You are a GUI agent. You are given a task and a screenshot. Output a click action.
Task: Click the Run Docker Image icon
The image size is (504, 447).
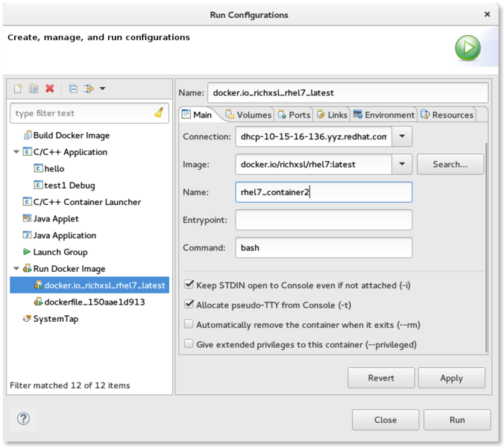[x=28, y=268]
